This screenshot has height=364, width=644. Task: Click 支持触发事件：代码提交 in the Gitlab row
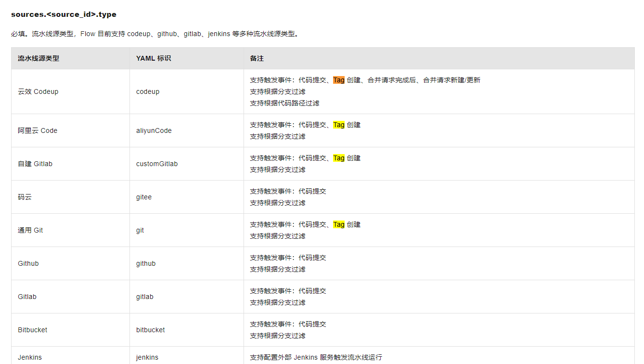point(288,291)
